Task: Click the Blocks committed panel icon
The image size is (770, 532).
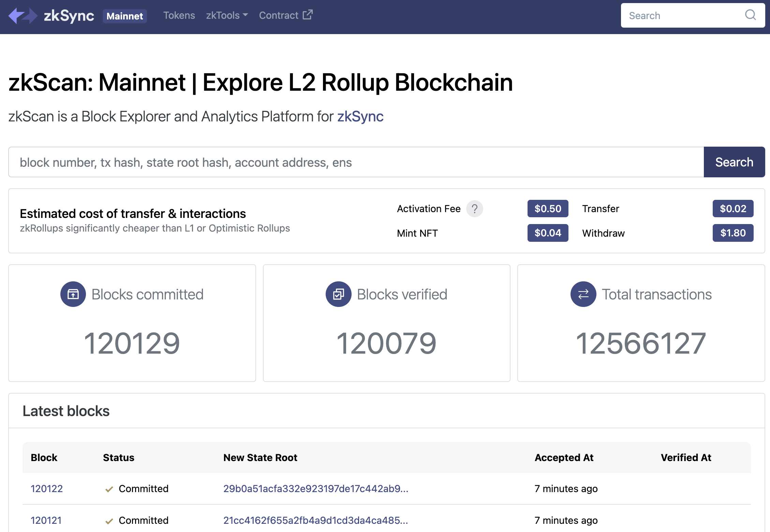Action: 73,294
